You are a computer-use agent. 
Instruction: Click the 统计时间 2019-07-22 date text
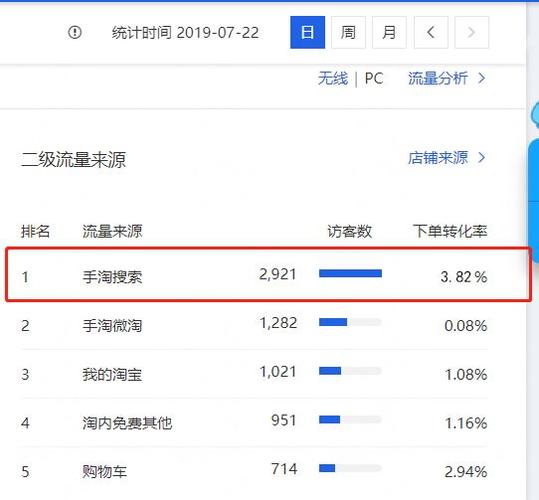click(x=185, y=33)
